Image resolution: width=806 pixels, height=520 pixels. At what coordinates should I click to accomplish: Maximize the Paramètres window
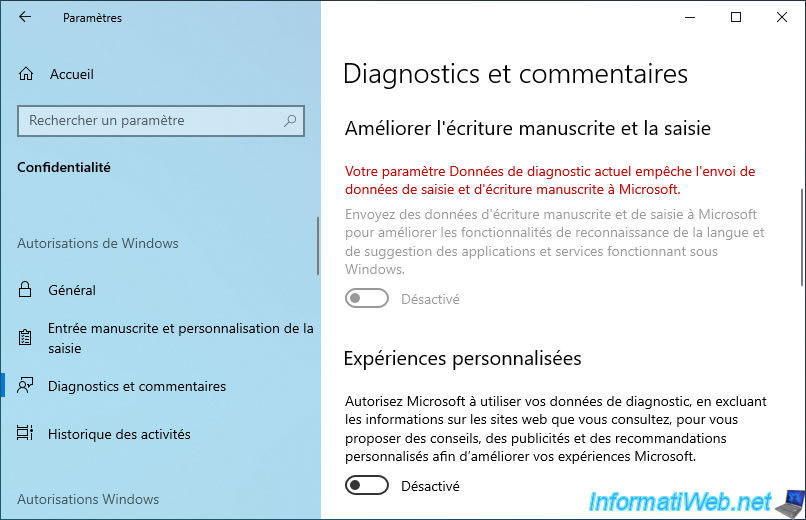click(736, 17)
